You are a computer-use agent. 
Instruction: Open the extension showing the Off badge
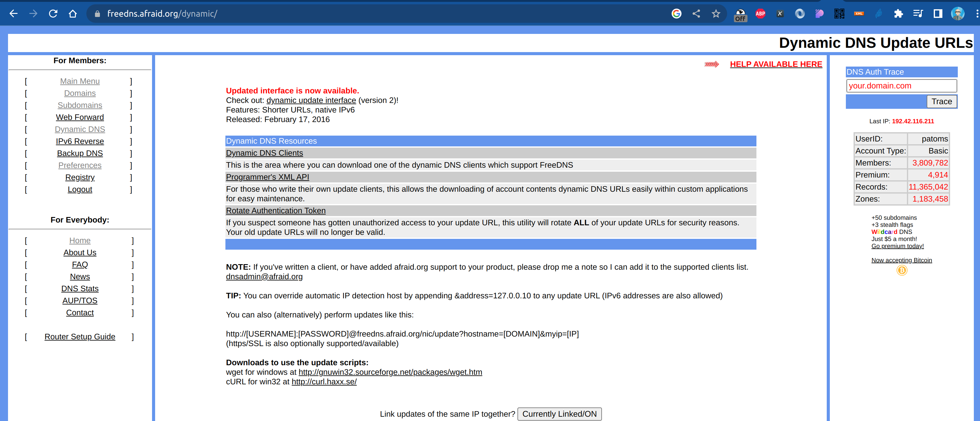click(x=740, y=14)
